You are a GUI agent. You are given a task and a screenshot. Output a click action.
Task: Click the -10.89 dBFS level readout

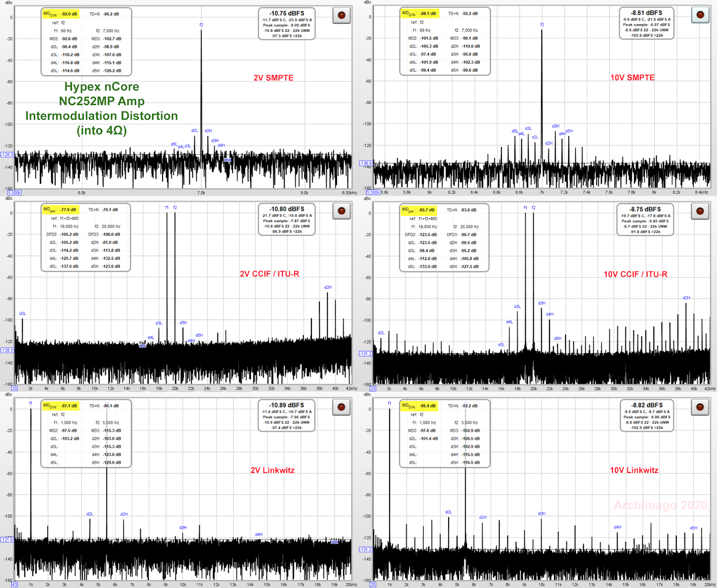287,405
